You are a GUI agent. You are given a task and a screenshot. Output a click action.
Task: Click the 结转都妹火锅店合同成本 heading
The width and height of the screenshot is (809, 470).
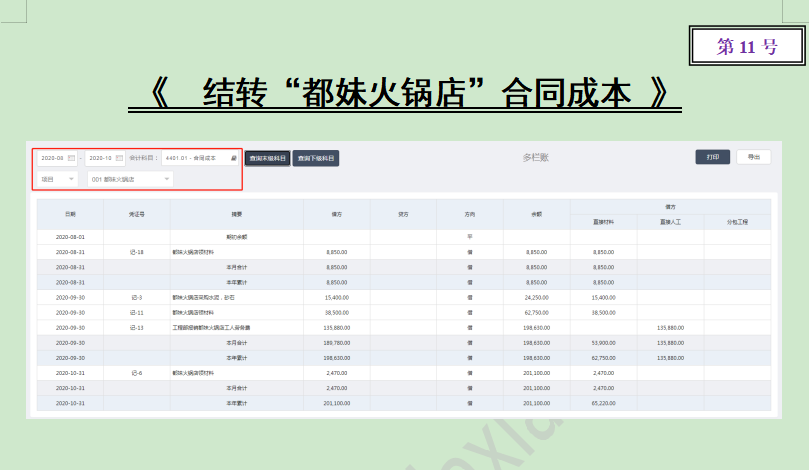(x=405, y=93)
